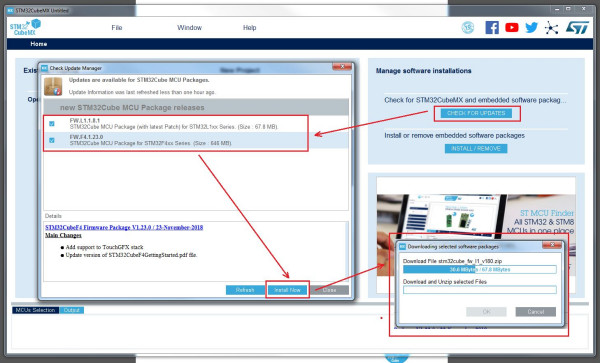Switch to the MCUs Selection tab

[36, 310]
